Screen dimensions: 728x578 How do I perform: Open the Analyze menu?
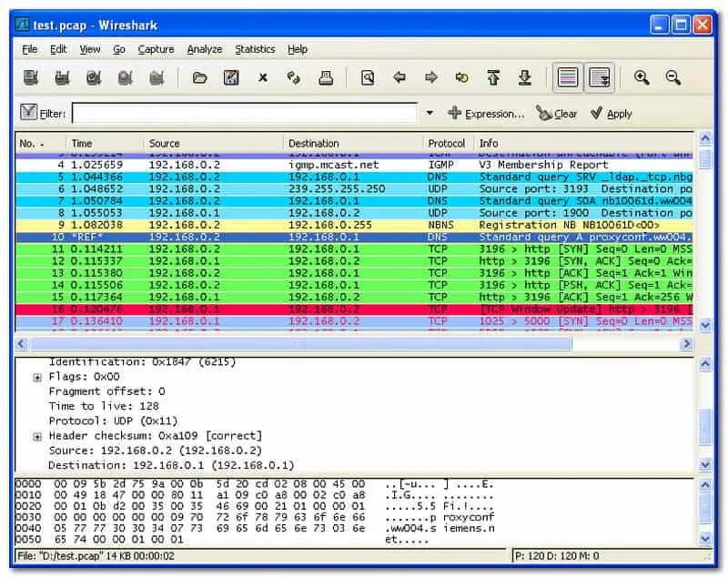[204, 49]
